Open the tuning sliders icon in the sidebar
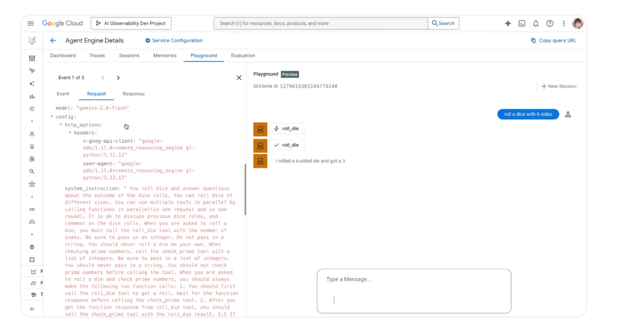 click(32, 109)
